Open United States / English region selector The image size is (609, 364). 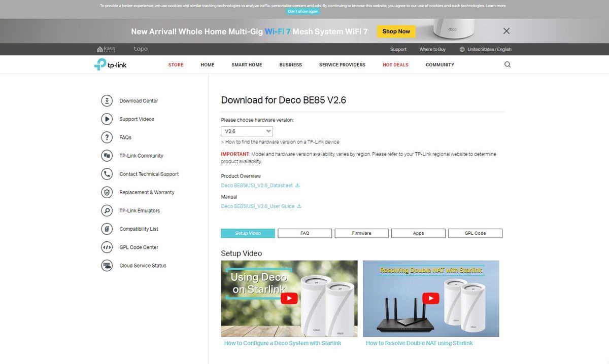pos(485,49)
